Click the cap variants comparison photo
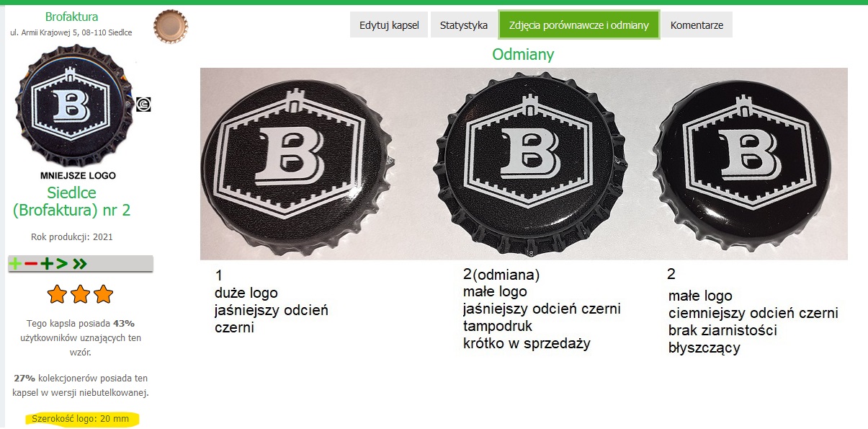Image resolution: width=868 pixels, height=429 pixels. (x=524, y=164)
